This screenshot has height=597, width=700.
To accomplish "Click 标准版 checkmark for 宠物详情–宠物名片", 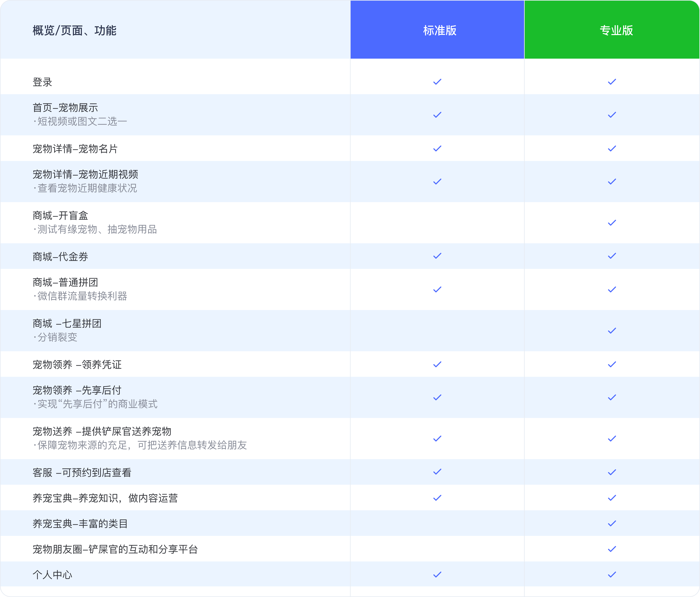I will click(437, 148).
